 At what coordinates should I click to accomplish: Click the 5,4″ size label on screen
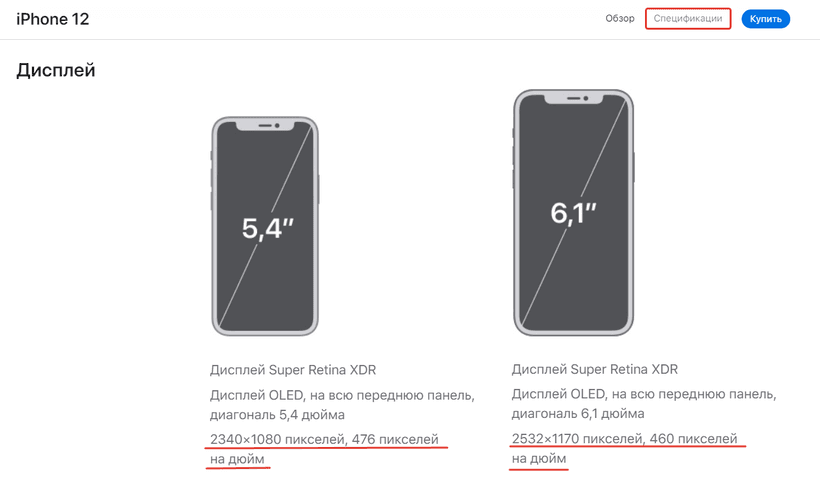coord(267,228)
